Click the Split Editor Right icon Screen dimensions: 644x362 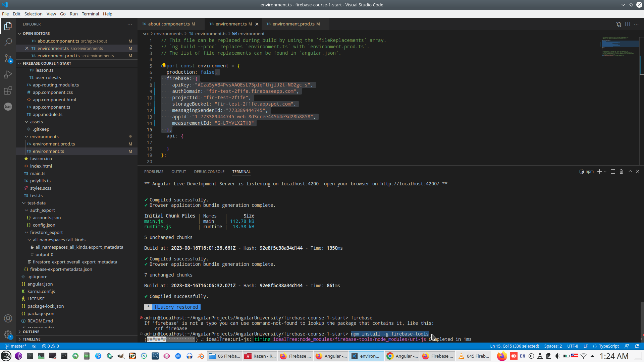(628, 24)
